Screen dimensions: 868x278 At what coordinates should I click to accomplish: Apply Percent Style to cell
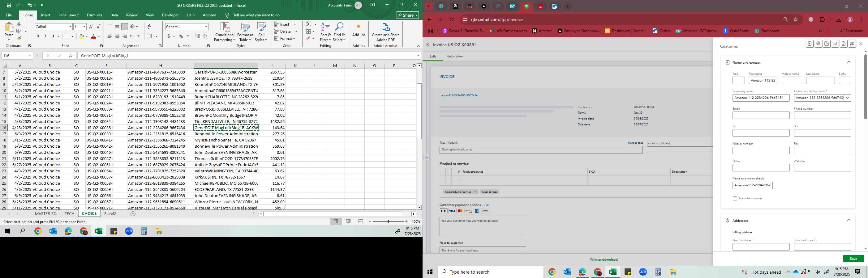click(x=181, y=36)
